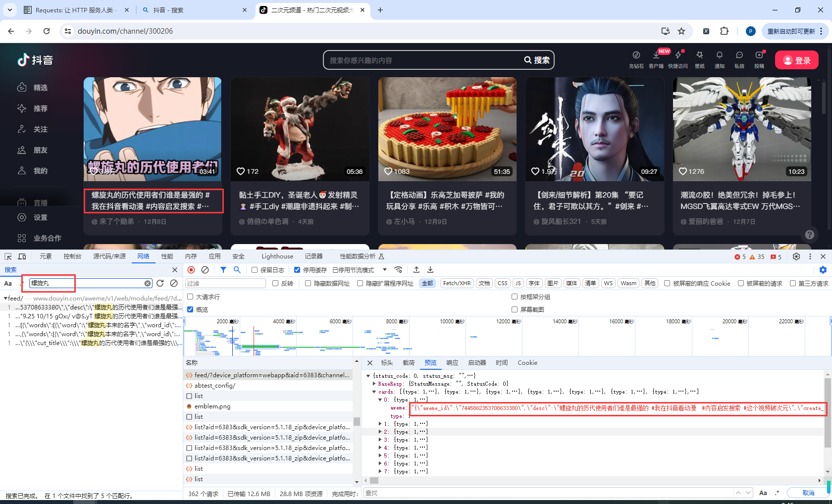832x504 pixels.
Task: Open the 精选 sidebar section
Action: tap(33, 88)
